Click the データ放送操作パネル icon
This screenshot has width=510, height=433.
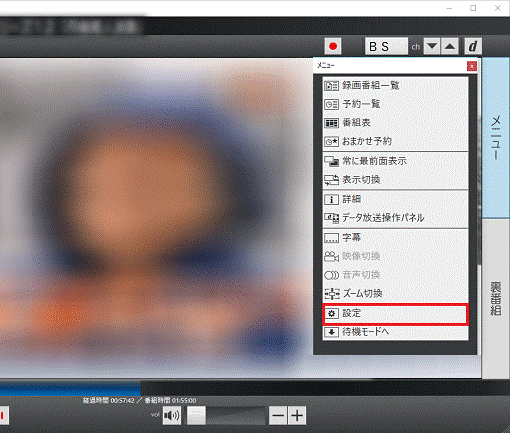[331, 218]
